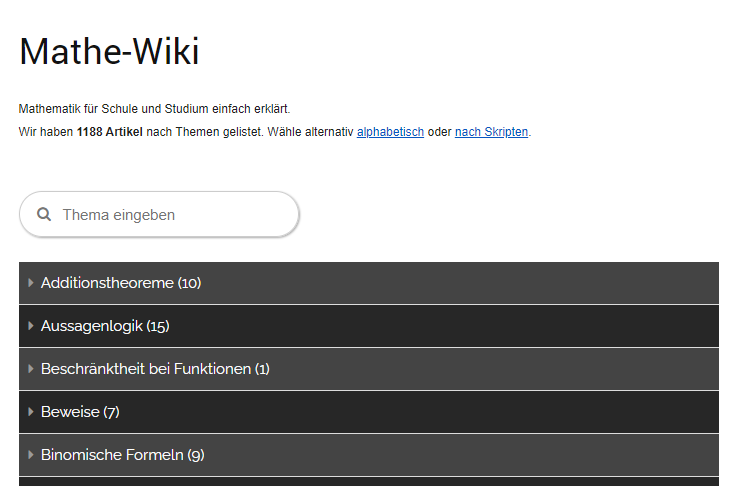Click the magnifier search icon
Viewport: 734px width, 486px height.
[44, 214]
